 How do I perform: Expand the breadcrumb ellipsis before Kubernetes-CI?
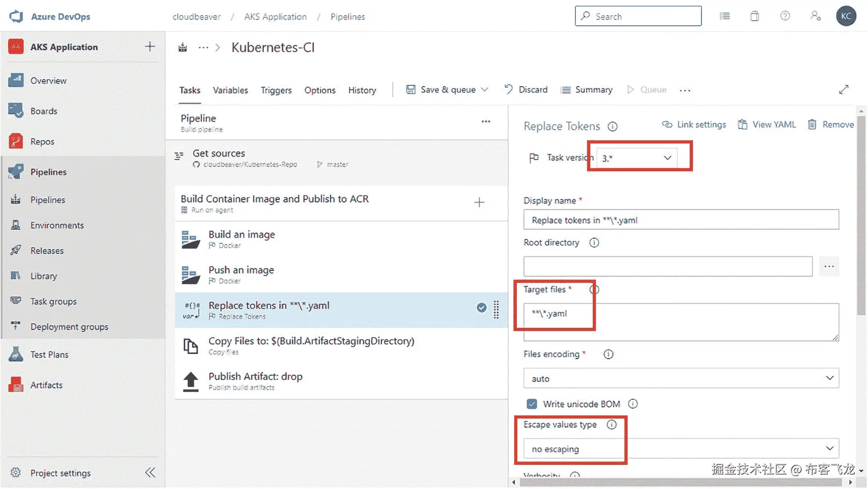[203, 47]
